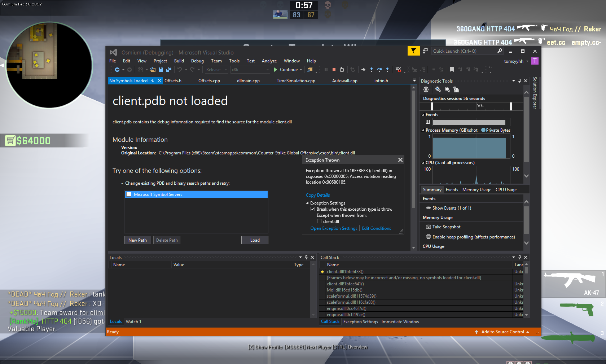Screen dimensions: 606x364
Task: Pin the Diagnostic Tools panel
Action: pos(519,81)
